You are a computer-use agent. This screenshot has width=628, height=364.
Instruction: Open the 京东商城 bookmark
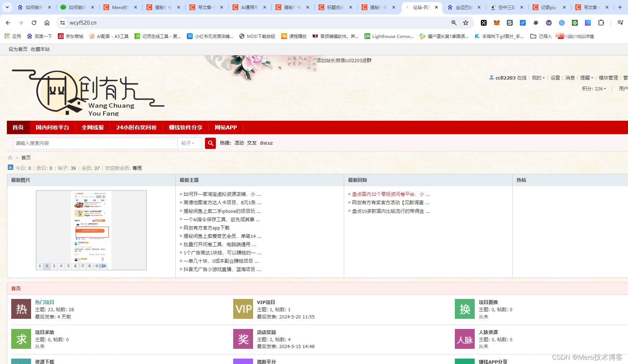(71, 36)
